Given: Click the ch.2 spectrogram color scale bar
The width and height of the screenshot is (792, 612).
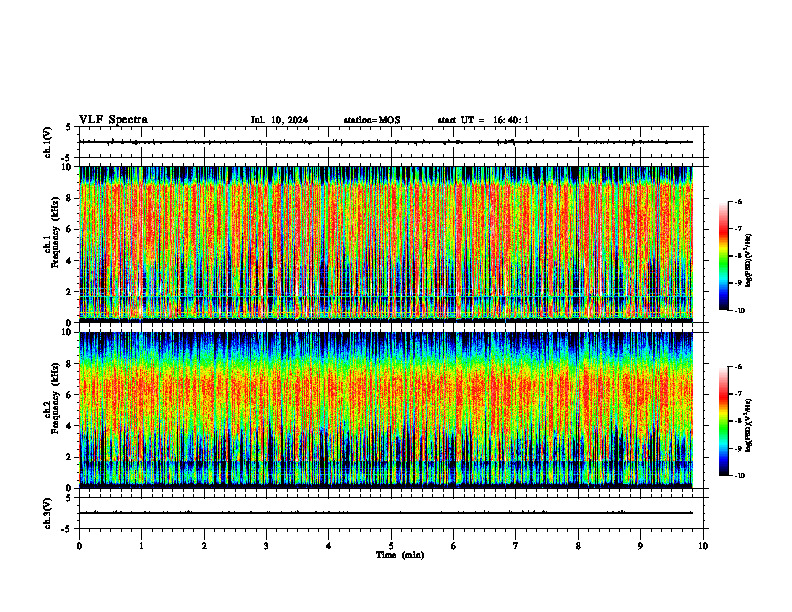Looking at the screenshot, I should click(x=723, y=421).
